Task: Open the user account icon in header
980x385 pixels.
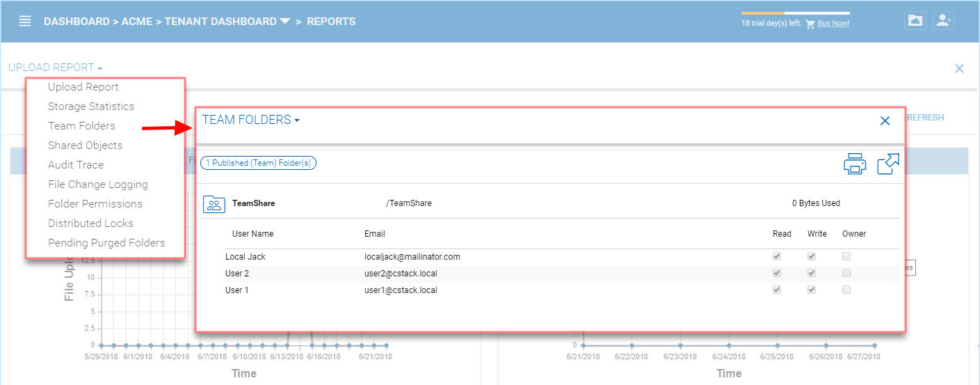Action: [x=943, y=20]
